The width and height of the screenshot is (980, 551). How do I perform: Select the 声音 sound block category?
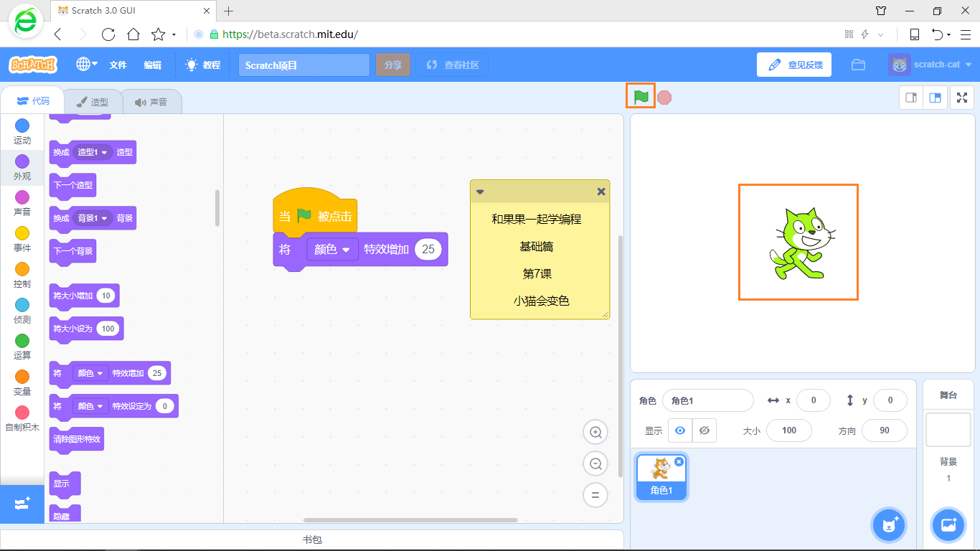point(22,204)
